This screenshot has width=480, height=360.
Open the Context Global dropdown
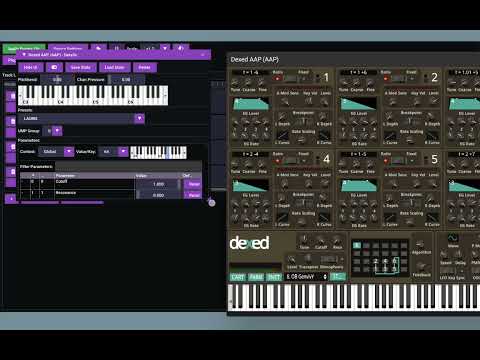(x=69, y=151)
